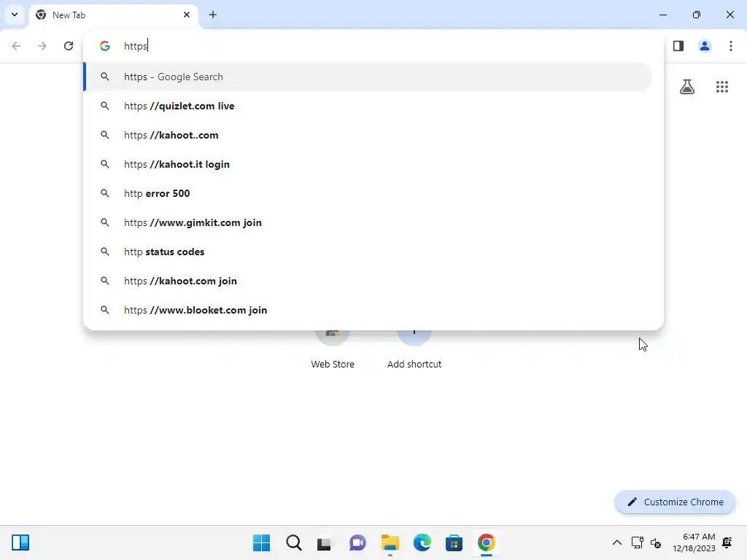Open File Explorer from taskbar

tap(390, 542)
